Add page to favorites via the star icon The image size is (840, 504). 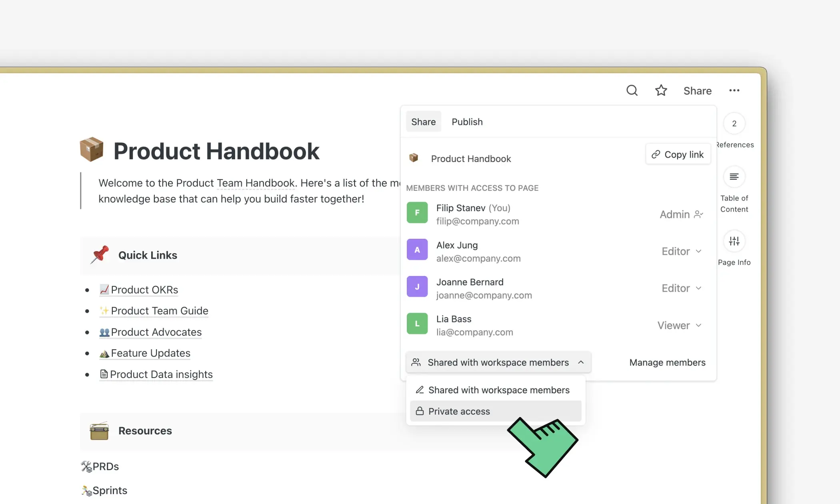[x=661, y=90]
